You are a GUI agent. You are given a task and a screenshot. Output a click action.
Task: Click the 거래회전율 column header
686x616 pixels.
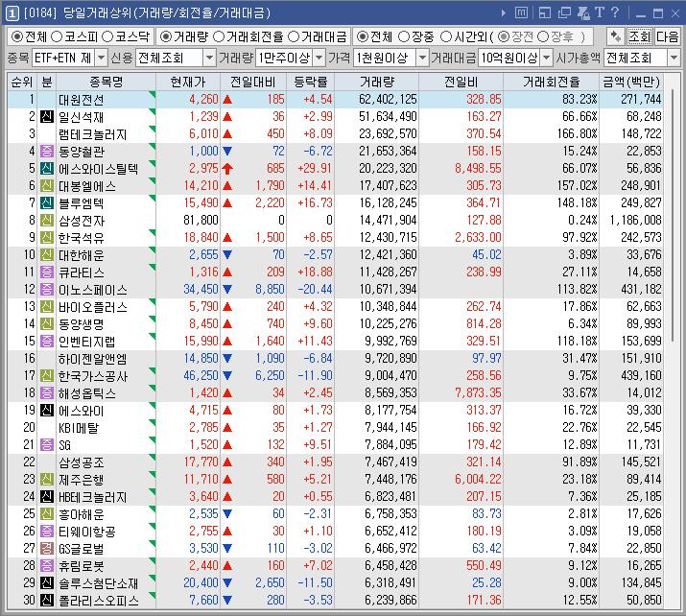coord(551,82)
